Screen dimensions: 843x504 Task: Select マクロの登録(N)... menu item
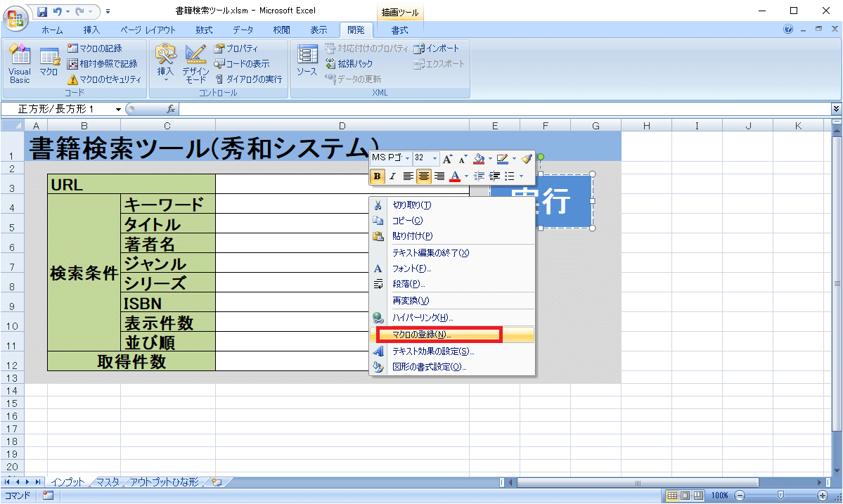[x=451, y=335]
